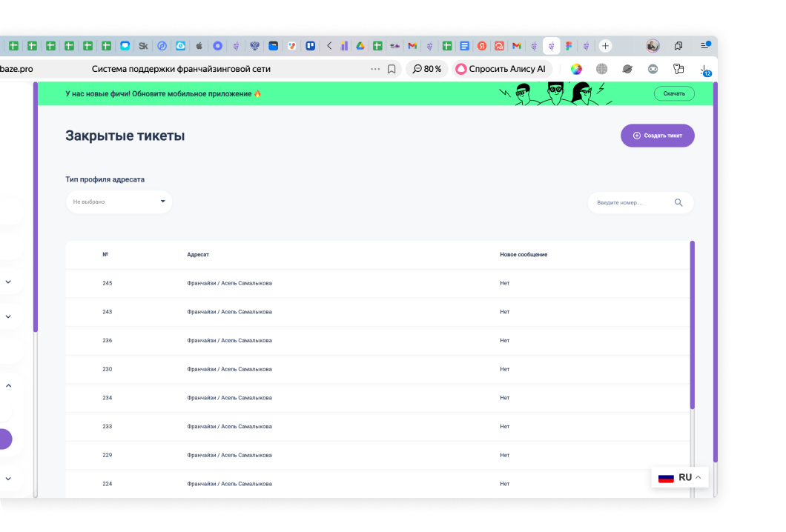
Task: Click the 'Создать тикет' button
Action: click(657, 136)
